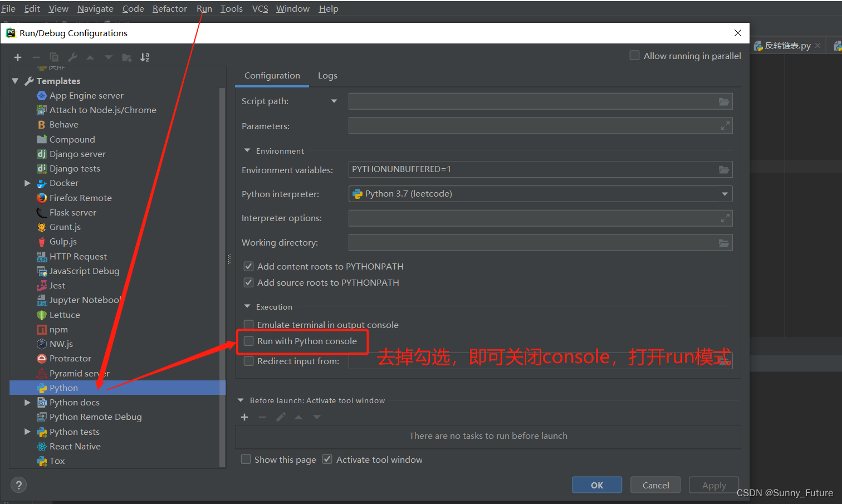Click the copy configuration toolbar icon
Image resolution: width=842 pixels, height=504 pixels.
coord(54,57)
